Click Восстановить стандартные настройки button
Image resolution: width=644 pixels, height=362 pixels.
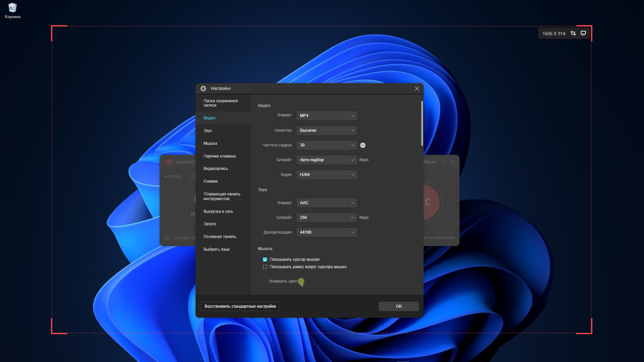tap(240, 306)
